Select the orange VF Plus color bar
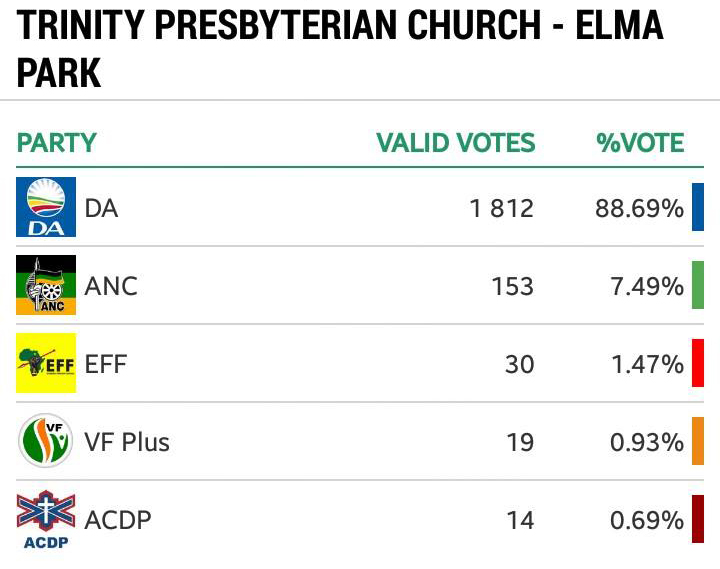Image resolution: width=720 pixels, height=569 pixels. pyautogui.click(x=698, y=441)
